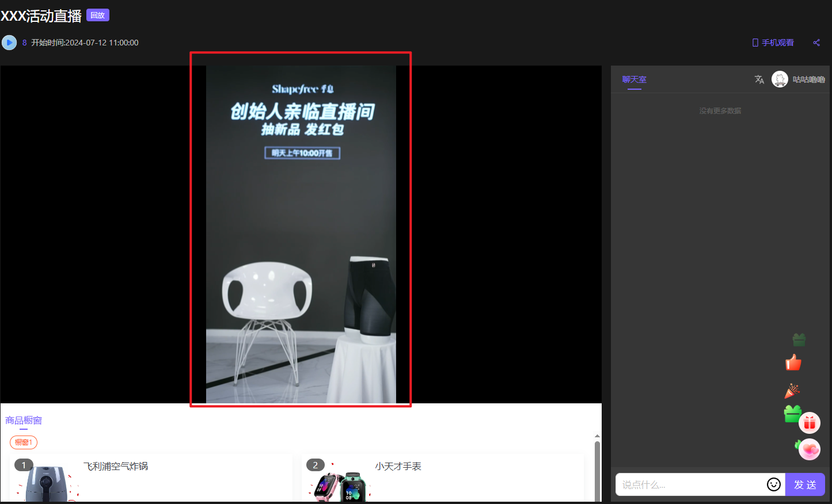Viewport: 832px width, 504px height.
Task: Switch to the 聊天室 tab
Action: [634, 79]
